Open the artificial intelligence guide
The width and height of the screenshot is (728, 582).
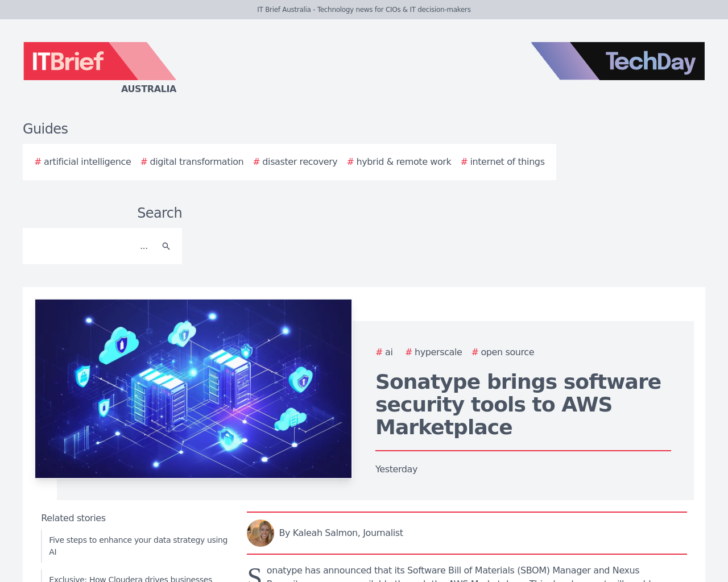83,162
